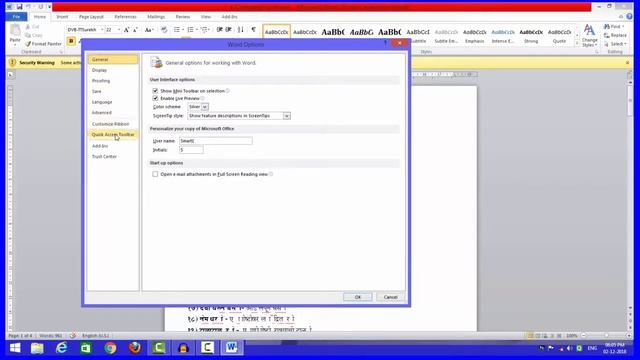Check Open e-mail attachments in Full Screen Reading

(x=155, y=174)
